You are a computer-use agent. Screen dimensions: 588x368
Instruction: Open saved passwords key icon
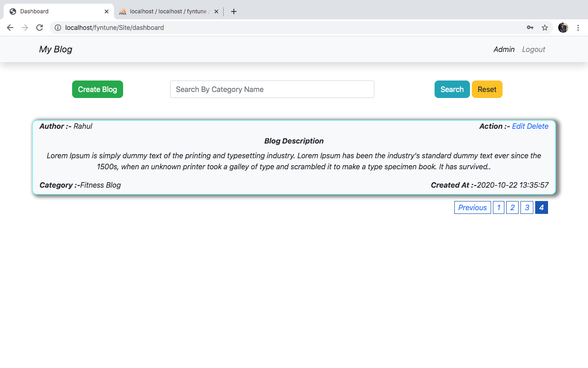point(530,28)
